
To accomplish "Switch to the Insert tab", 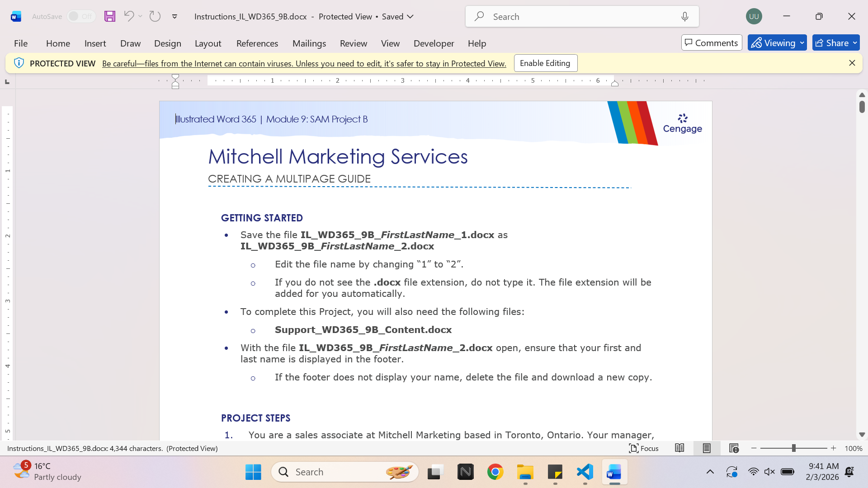I will tap(95, 43).
